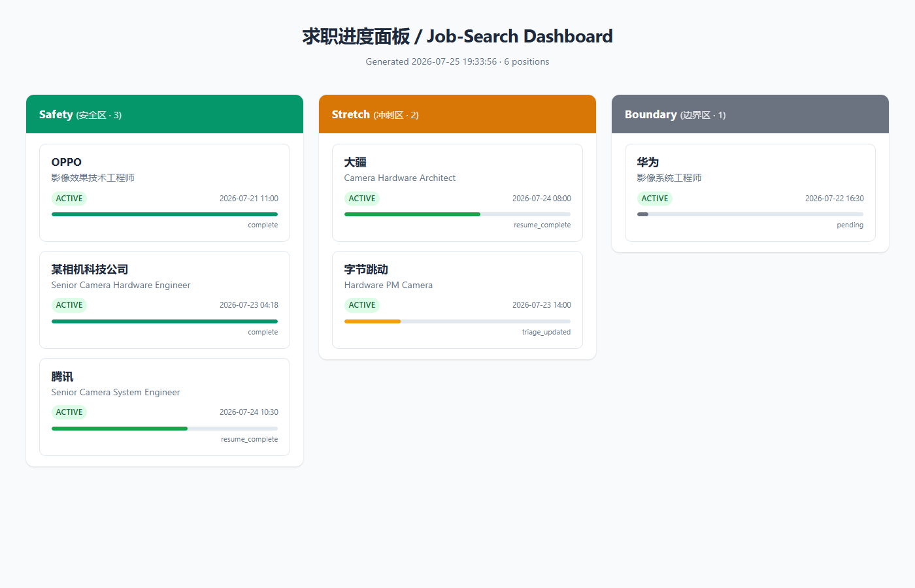915x588 pixels.
Task: Click the 华为 card's pending progress bar
Action: point(750,214)
